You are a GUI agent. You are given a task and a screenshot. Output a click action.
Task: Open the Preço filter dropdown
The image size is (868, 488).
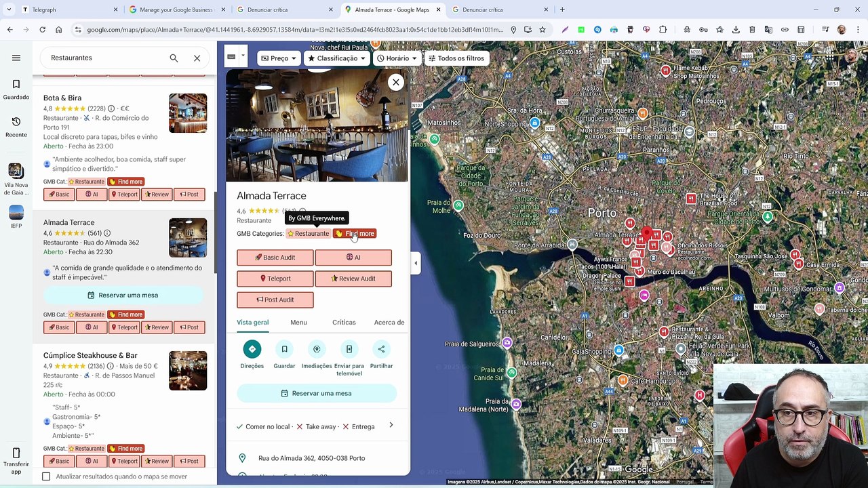[279, 58]
